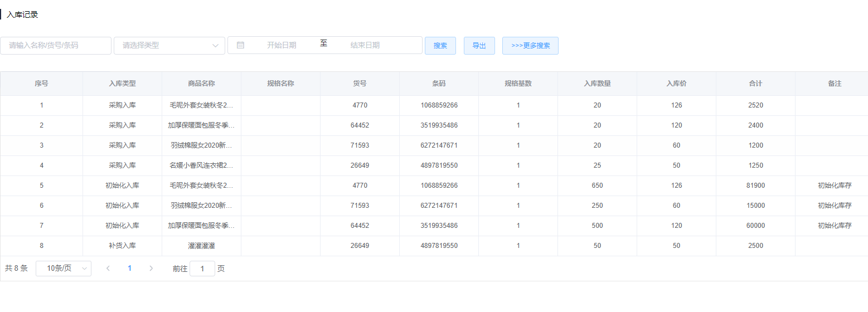Screen dimensions: 868x312
Task: Click product 羽绒棉服女2020新... in row 3
Action: tap(202, 145)
